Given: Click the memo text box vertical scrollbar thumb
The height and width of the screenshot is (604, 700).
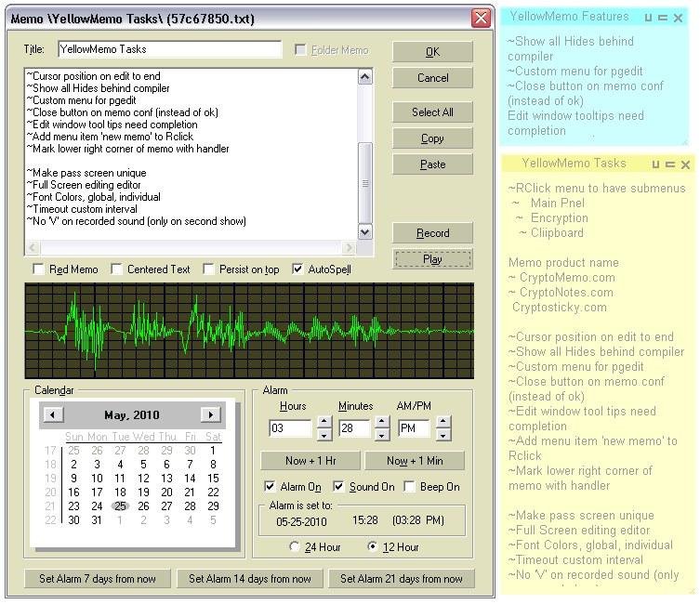Looking at the screenshot, I should click(x=365, y=183).
